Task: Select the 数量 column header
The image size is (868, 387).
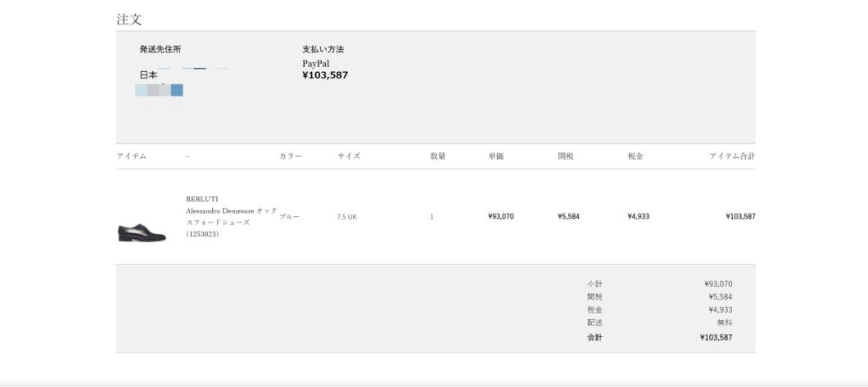Action: (438, 156)
